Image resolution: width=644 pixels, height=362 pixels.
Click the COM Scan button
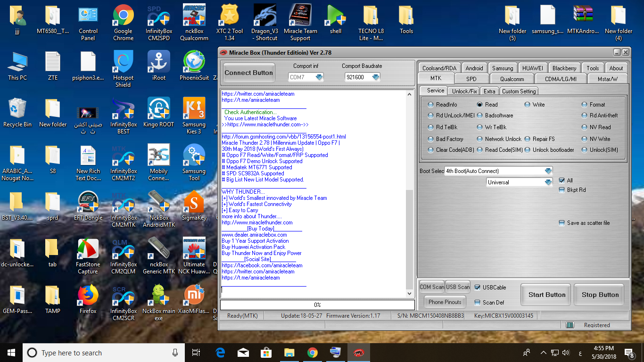[432, 287]
